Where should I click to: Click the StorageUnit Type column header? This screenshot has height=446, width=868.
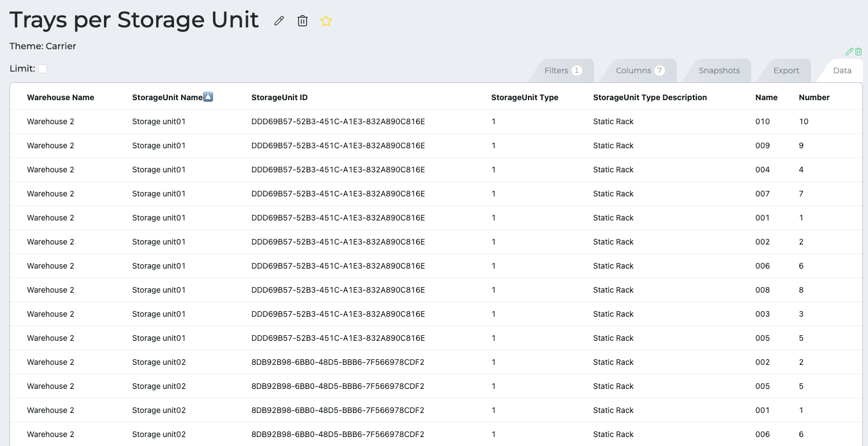pos(525,97)
